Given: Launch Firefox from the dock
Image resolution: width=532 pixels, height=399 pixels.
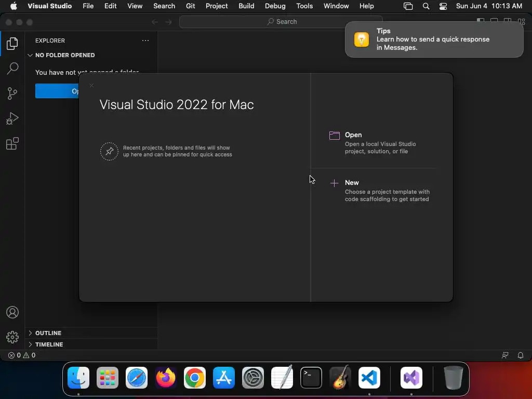Looking at the screenshot, I should pyautogui.click(x=166, y=378).
